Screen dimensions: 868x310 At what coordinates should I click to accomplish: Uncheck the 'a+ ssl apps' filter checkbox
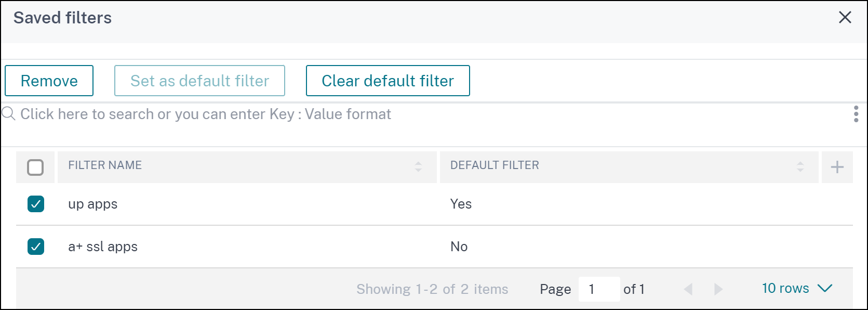click(x=36, y=247)
